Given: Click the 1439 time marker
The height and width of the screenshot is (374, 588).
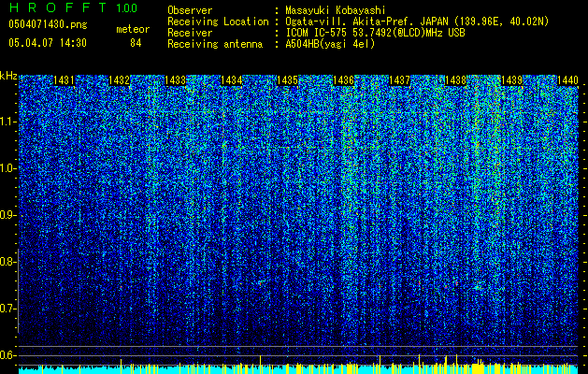Looking at the screenshot, I should pyautogui.click(x=511, y=80).
